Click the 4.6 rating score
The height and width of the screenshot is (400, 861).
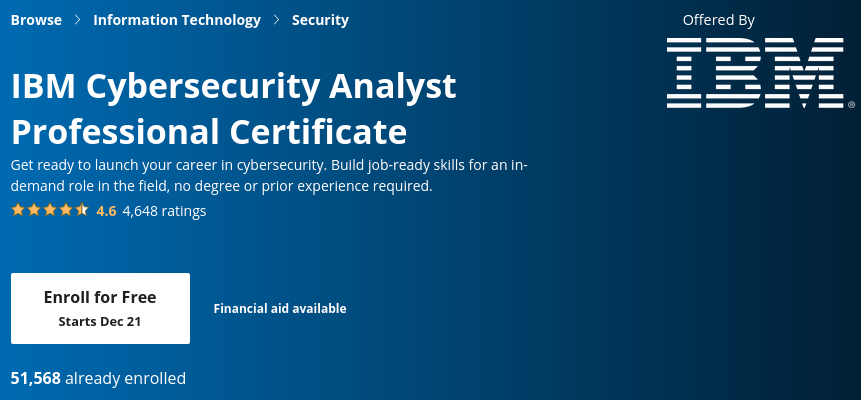click(106, 211)
